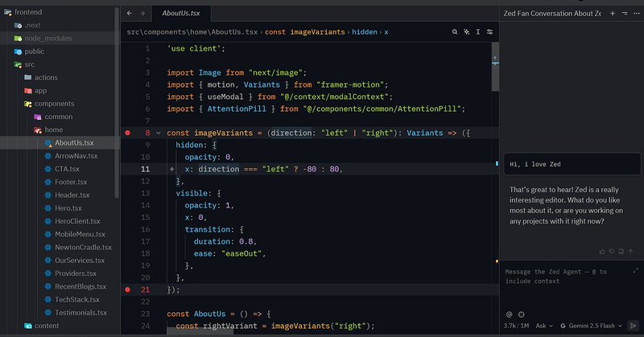
Task: Open agent panel three-dot options menu
Action: [637, 13]
